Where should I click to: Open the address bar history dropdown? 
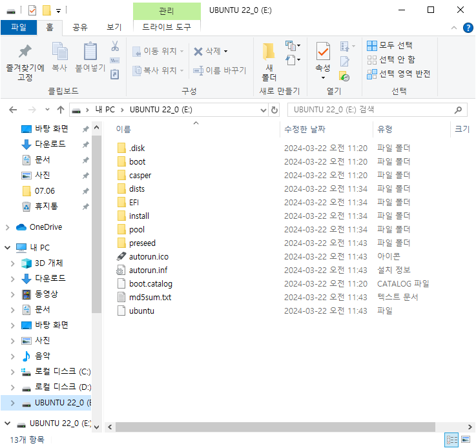pos(264,110)
